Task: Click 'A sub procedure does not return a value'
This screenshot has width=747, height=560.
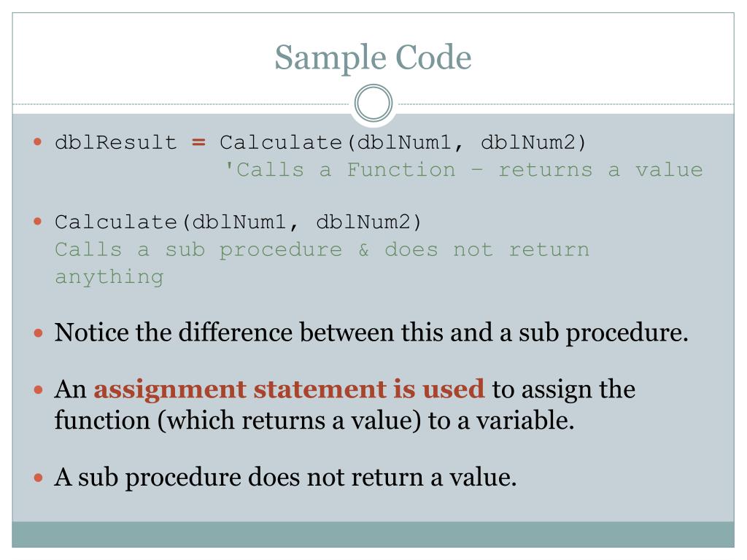Action: point(285,477)
